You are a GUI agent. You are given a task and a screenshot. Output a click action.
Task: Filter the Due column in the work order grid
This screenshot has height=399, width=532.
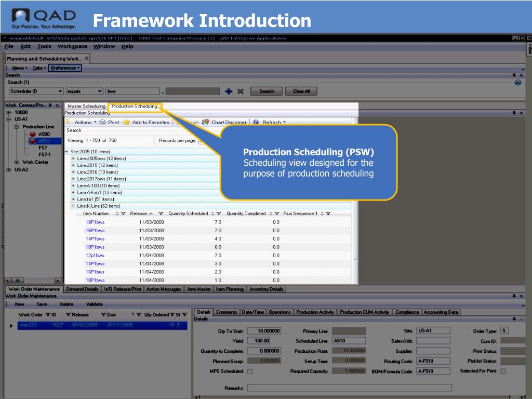(138, 315)
